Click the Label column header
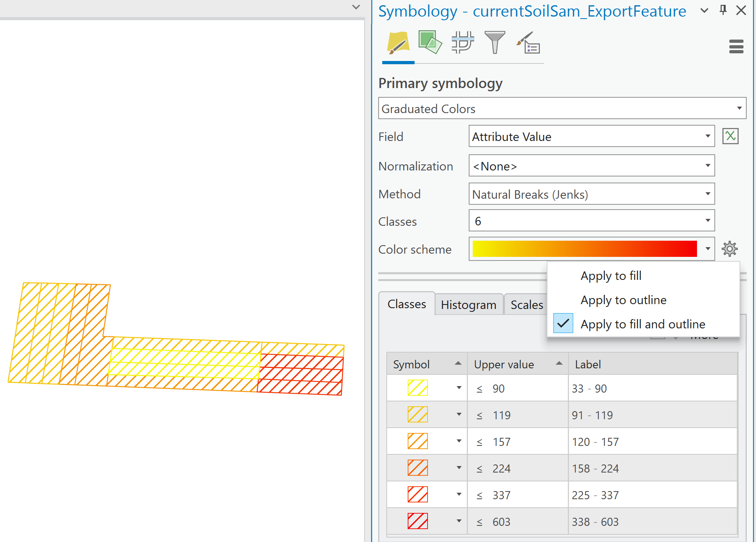Viewport: 756px width, 542px height. point(653,364)
